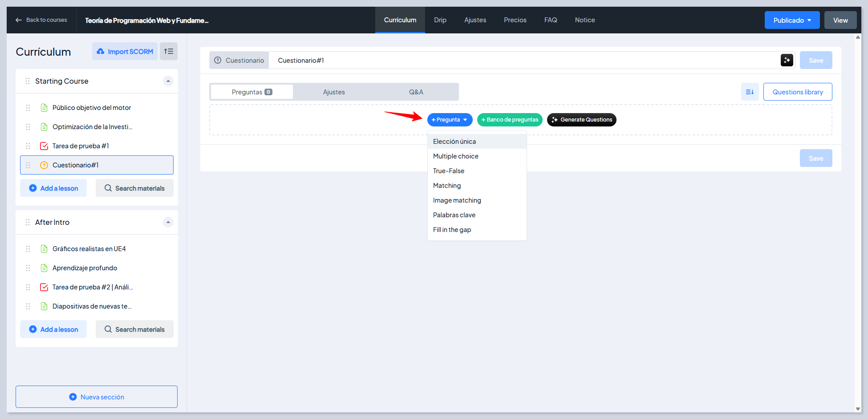Choose True-False from the question list
868x419 pixels.
(x=448, y=171)
